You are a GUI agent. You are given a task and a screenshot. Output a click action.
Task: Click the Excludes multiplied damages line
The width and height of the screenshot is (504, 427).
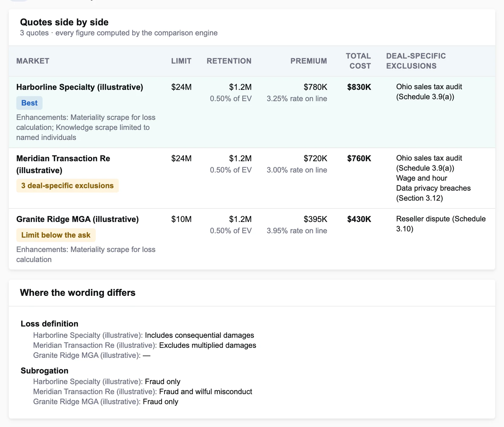click(x=145, y=345)
